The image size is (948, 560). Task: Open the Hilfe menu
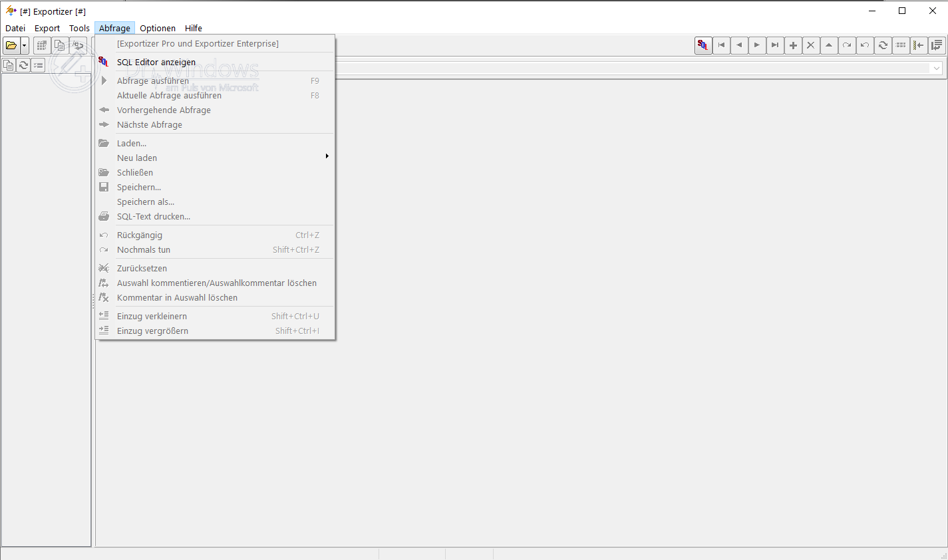194,28
